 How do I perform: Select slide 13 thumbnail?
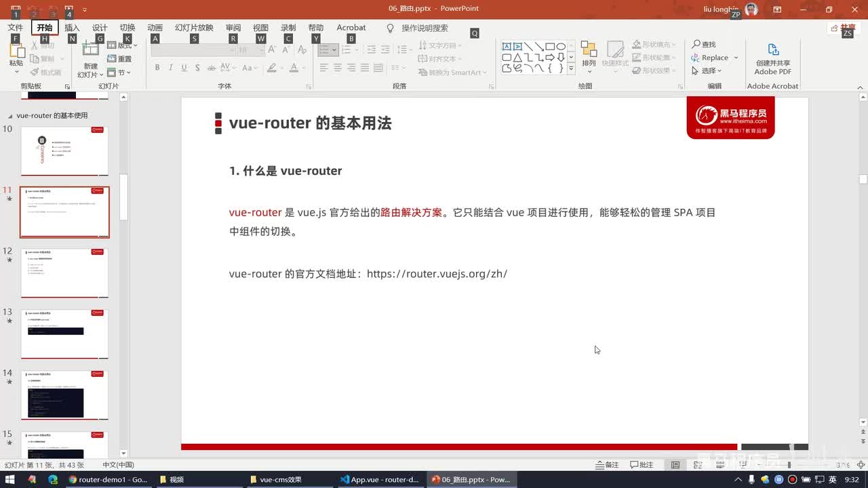[x=64, y=333]
